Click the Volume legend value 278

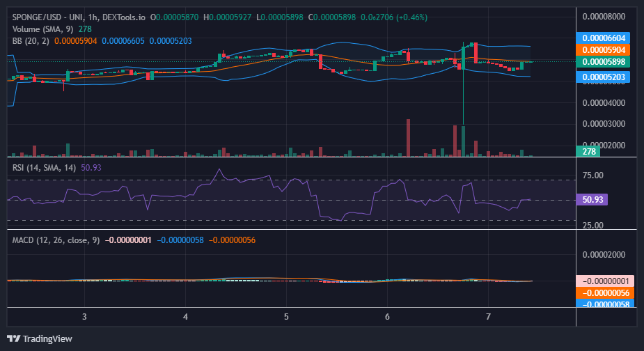85,29
